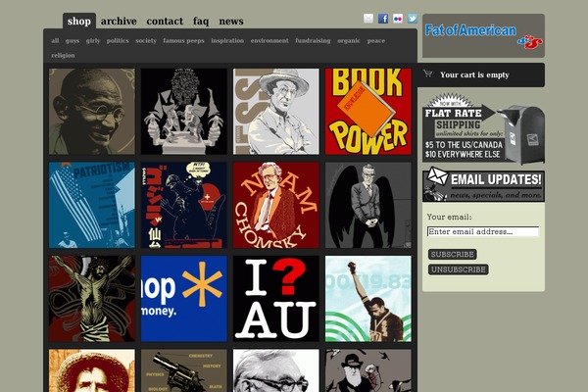Open the gray robots on black thumbnail
The image size is (588, 392).
184,112
